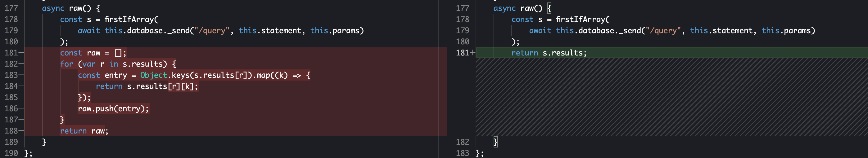Click the "/query" string in the original pane

coord(212,31)
